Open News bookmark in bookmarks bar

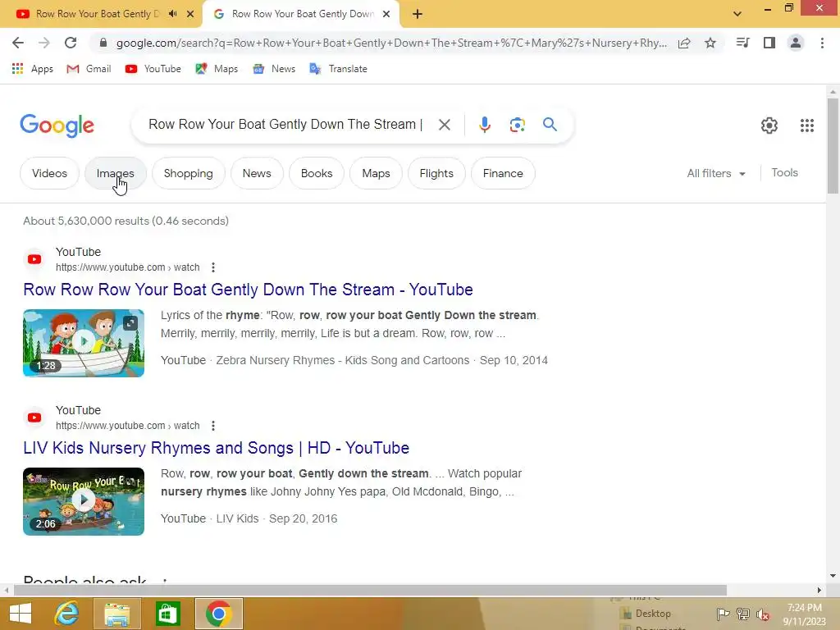pyautogui.click(x=274, y=69)
